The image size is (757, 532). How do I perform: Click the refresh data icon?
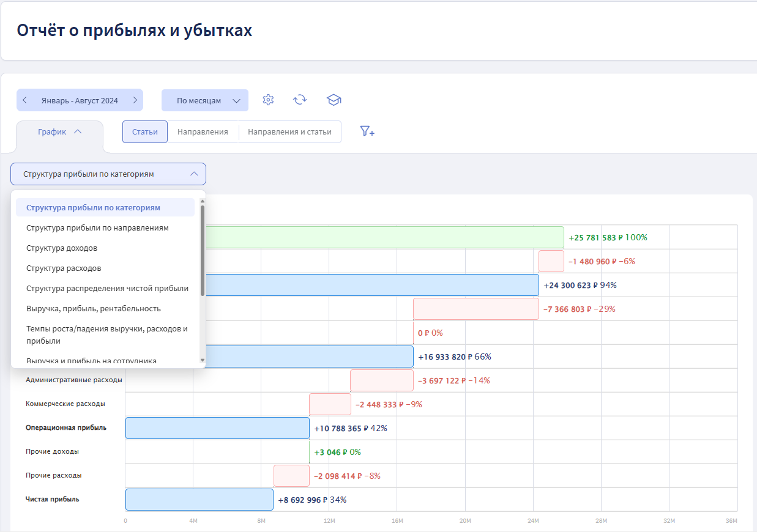pos(300,100)
